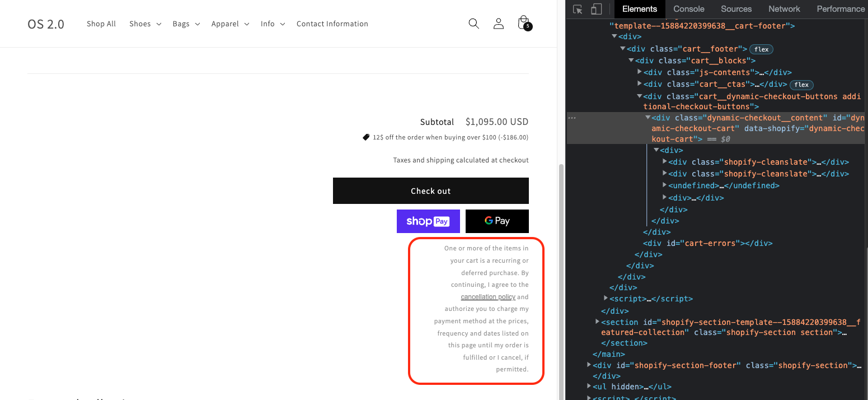The width and height of the screenshot is (868, 400).
Task: Open the Network tab in DevTools
Action: tap(783, 9)
